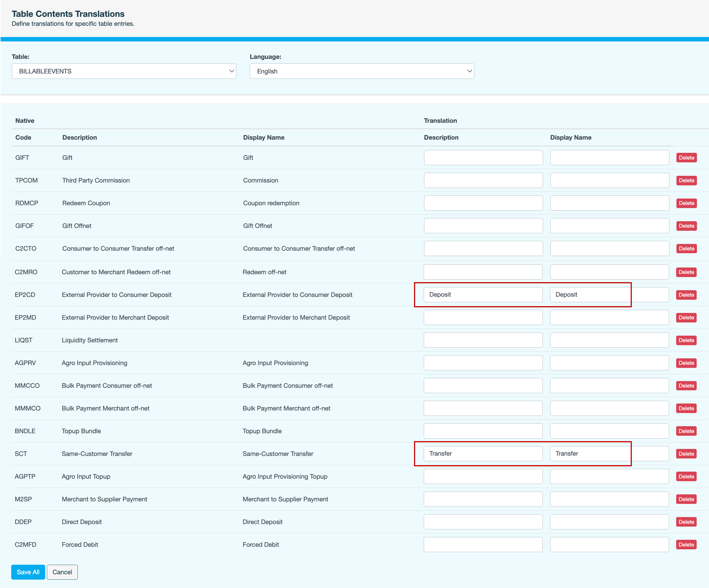Edit the SCT Display Name field containing Transfer
The height and width of the screenshot is (588, 709).
[x=609, y=453]
